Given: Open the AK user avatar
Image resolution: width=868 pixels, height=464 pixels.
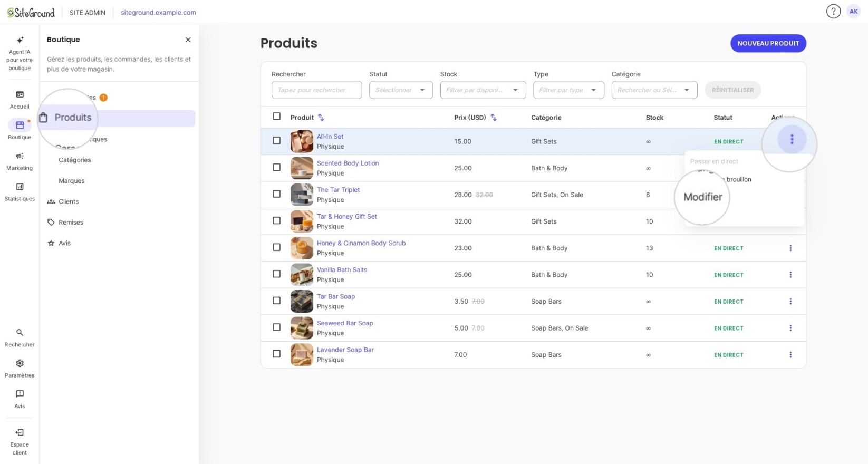Looking at the screenshot, I should (x=853, y=12).
